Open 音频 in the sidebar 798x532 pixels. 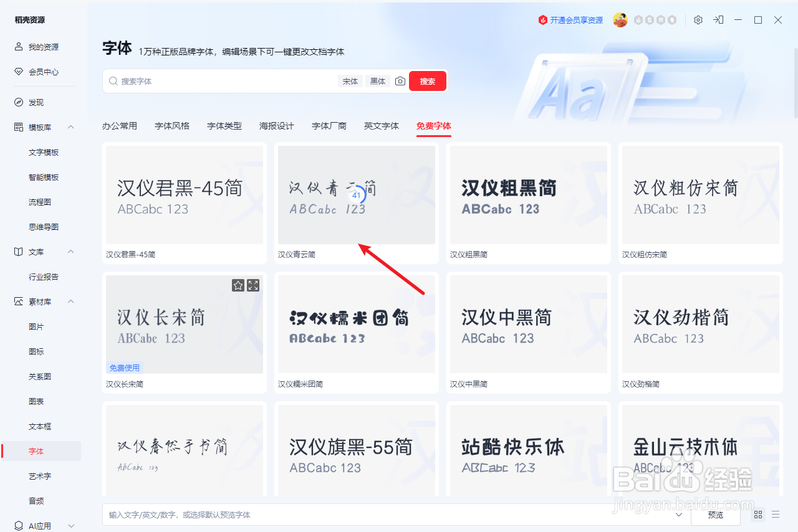pyautogui.click(x=36, y=501)
